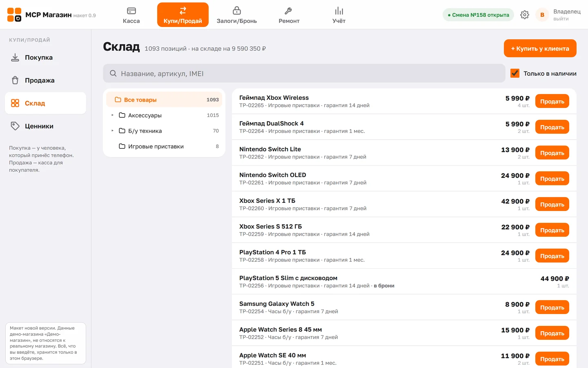Select the Игровые приставки category

pos(164,146)
